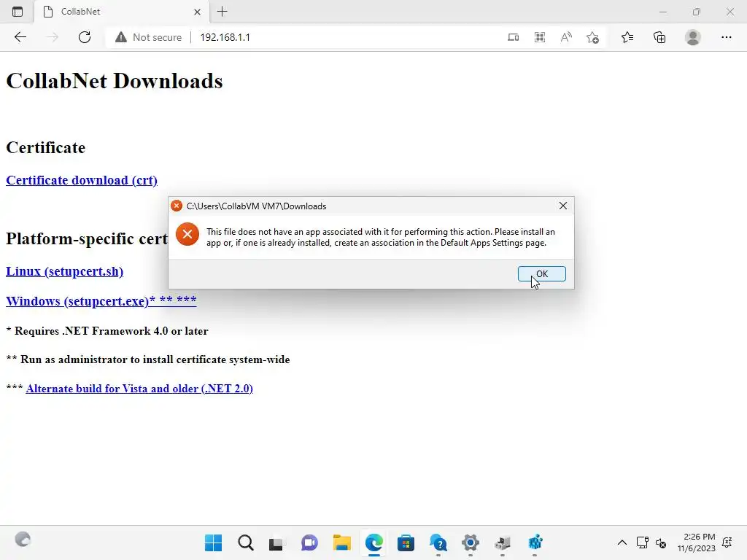747x560 pixels.
Task: Activate Read aloud icon
Action: pyautogui.click(x=566, y=37)
